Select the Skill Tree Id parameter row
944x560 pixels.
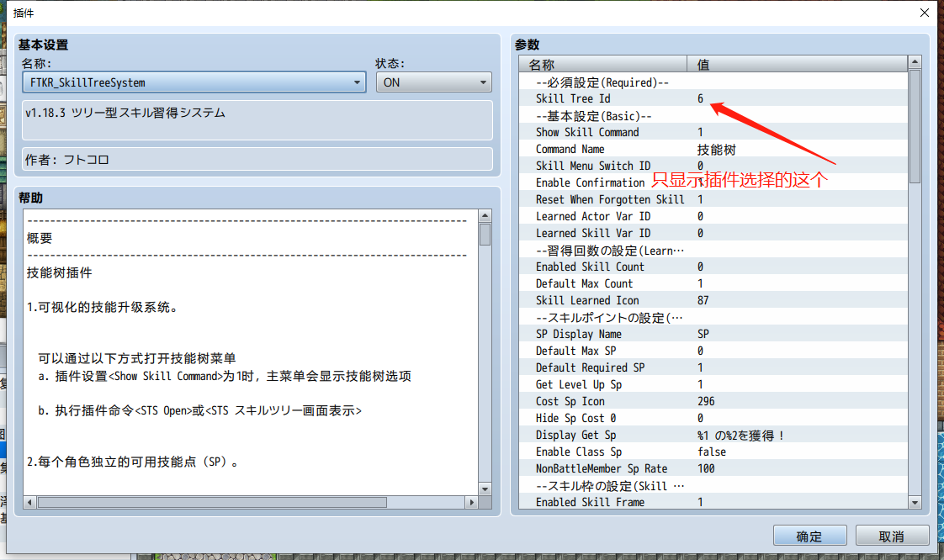pyautogui.click(x=713, y=98)
